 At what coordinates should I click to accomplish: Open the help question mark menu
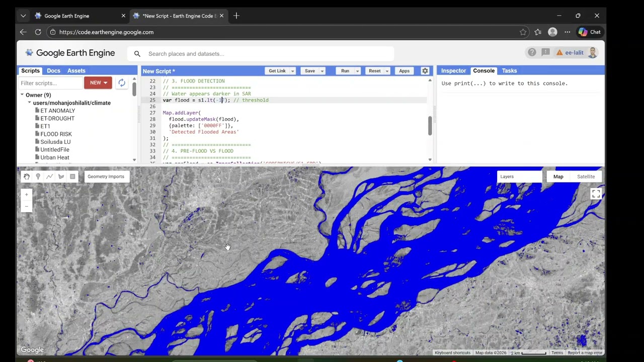tap(532, 52)
